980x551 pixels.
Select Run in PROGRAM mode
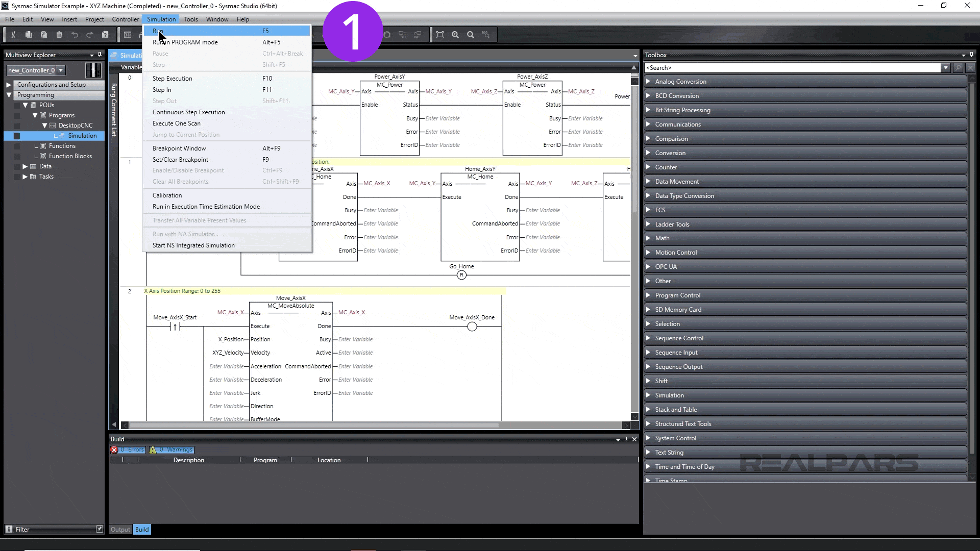click(185, 42)
